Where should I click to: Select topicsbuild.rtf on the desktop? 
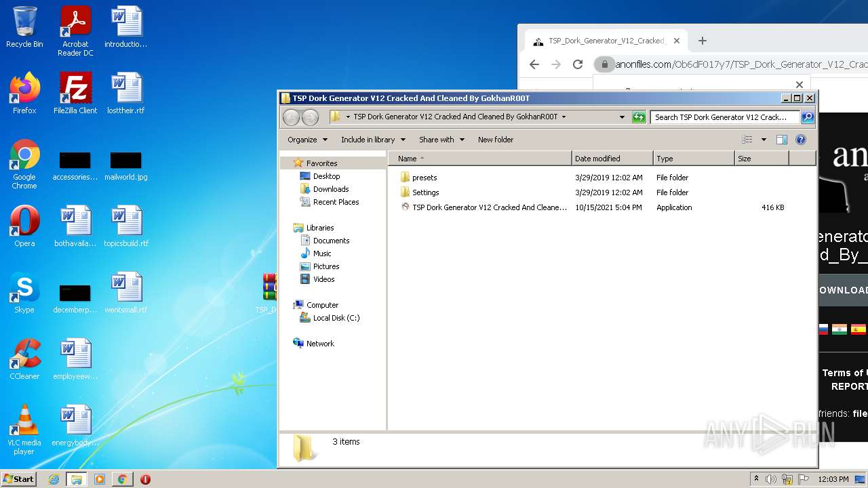tap(126, 226)
